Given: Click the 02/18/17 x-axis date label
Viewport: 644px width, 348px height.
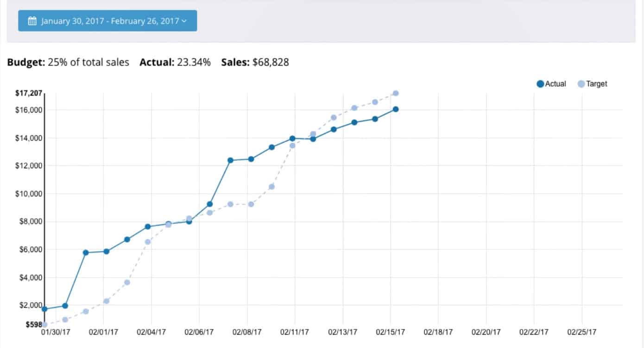Looking at the screenshot, I should (x=438, y=332).
